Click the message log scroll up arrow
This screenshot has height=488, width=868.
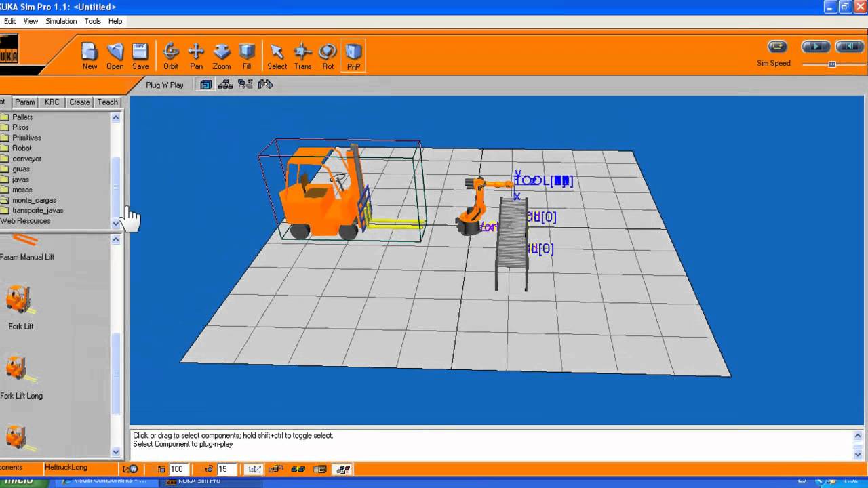click(x=858, y=436)
